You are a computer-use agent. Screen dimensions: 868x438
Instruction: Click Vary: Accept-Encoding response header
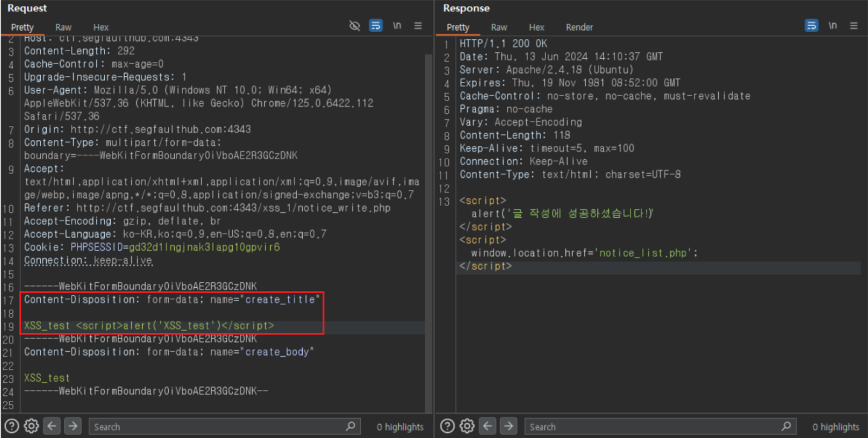[520, 122]
